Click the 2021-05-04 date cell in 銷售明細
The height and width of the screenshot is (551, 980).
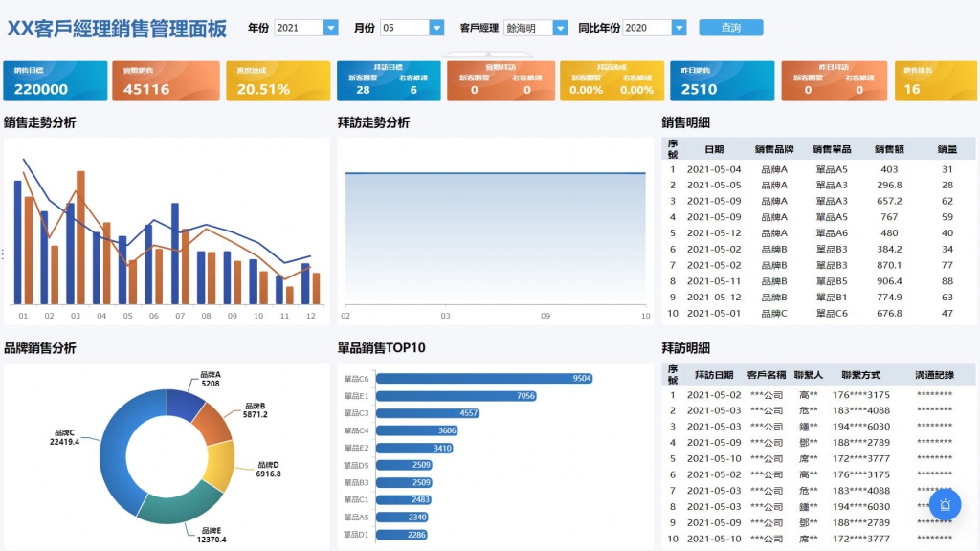click(x=714, y=169)
